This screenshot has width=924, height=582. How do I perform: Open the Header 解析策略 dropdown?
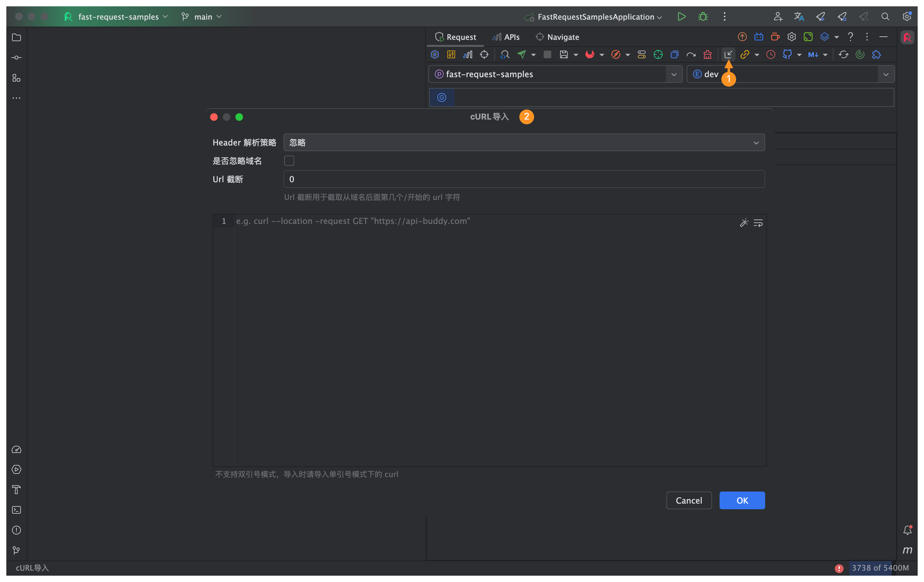524,143
